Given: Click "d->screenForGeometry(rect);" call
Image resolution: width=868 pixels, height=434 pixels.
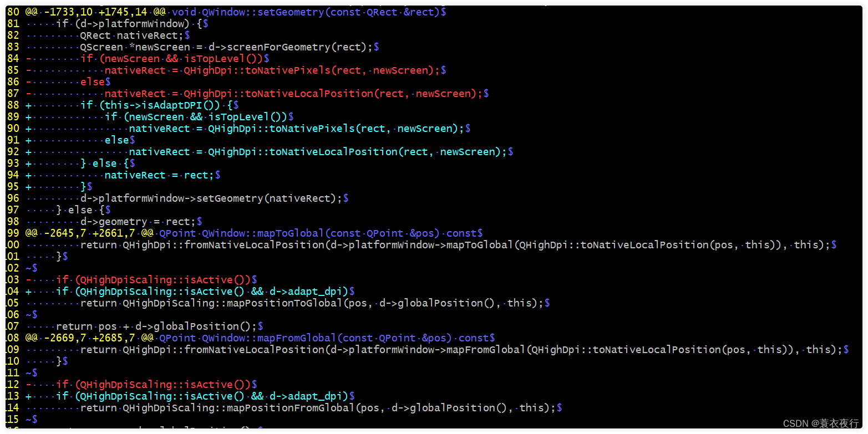Looking at the screenshot, I should (291, 47).
